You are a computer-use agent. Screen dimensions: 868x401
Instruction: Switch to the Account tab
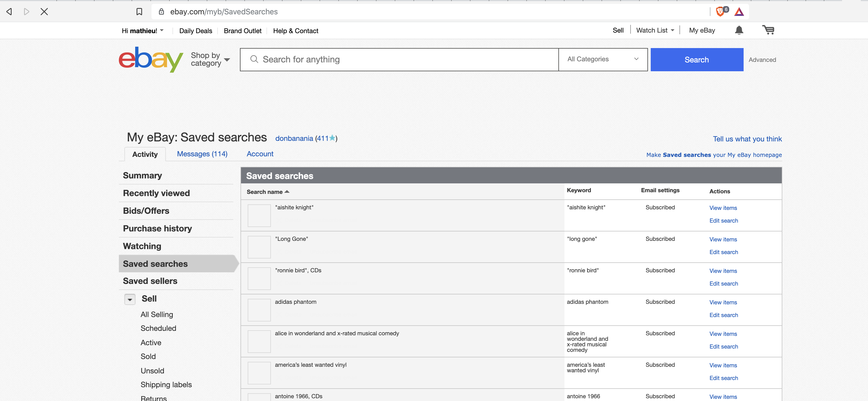[x=260, y=154]
